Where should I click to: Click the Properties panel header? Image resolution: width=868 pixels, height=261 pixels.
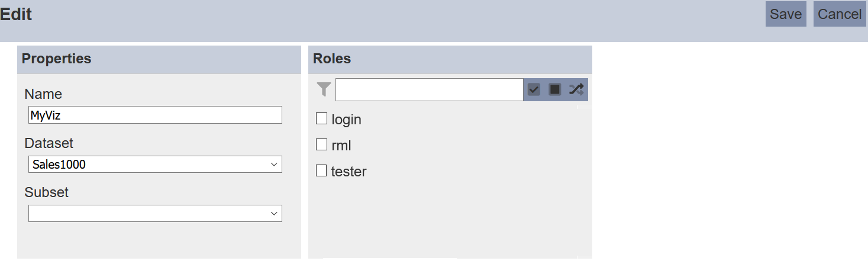(159, 59)
